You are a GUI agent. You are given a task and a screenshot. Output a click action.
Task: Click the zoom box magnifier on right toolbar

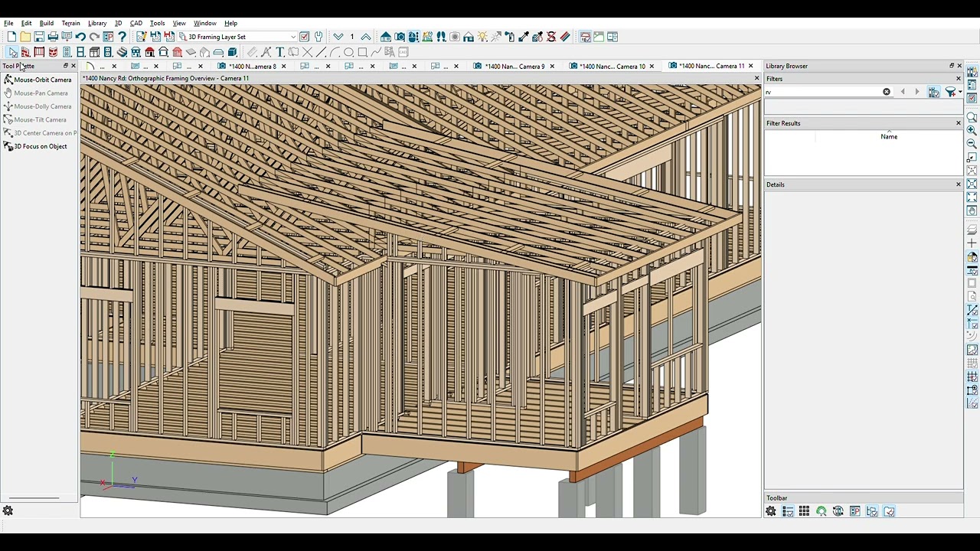pyautogui.click(x=972, y=117)
